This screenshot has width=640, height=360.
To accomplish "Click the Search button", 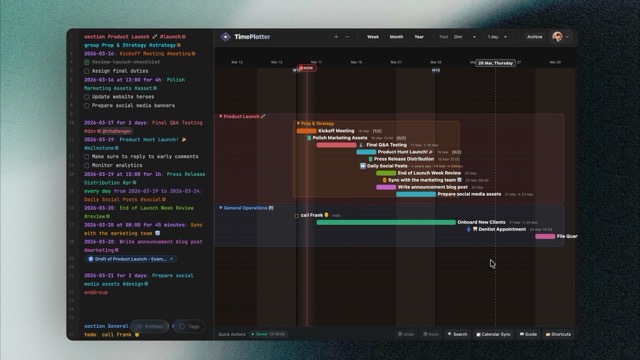I will (458, 334).
